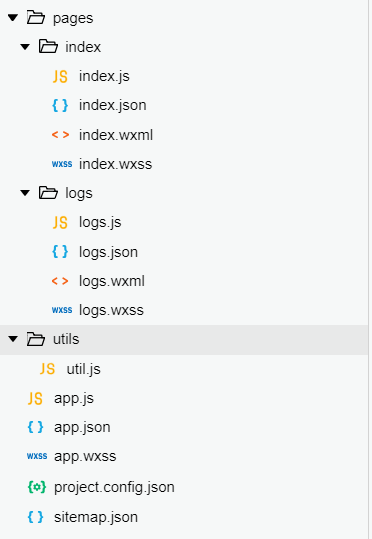
Task: Click the wxss icon beside index.wxss
Action: (62, 164)
